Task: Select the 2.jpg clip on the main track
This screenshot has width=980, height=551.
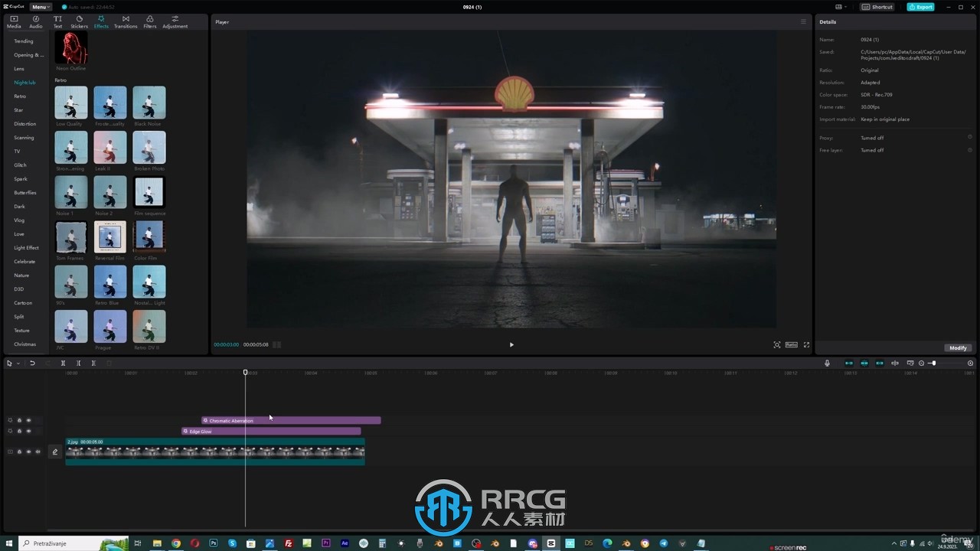Action: 215,452
